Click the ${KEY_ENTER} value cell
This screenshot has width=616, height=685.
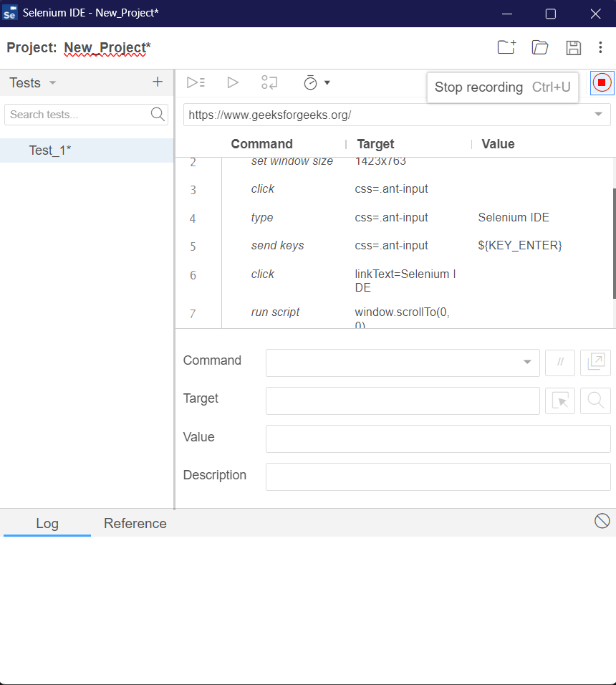[x=519, y=245]
